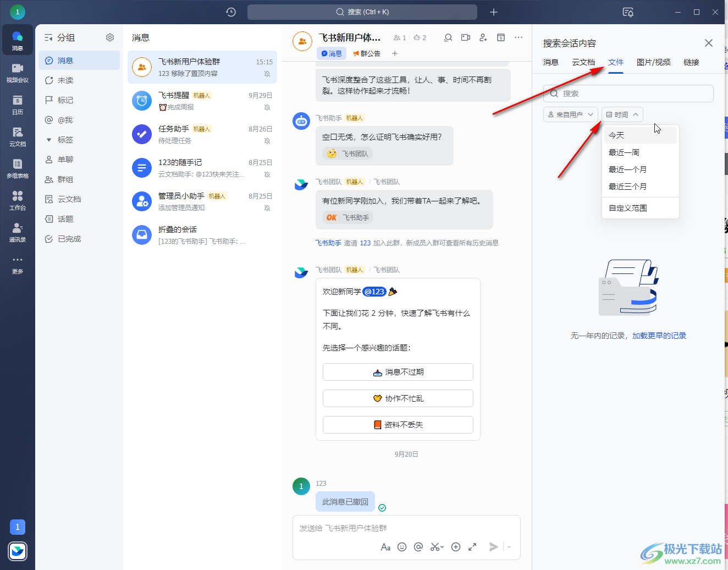The image size is (728, 570).
Task: Click the search field in 搜索会话内容 panel
Action: coord(628,94)
